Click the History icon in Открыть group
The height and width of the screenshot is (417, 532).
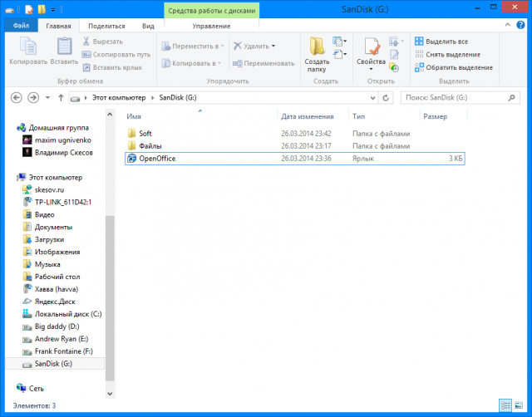(x=394, y=67)
